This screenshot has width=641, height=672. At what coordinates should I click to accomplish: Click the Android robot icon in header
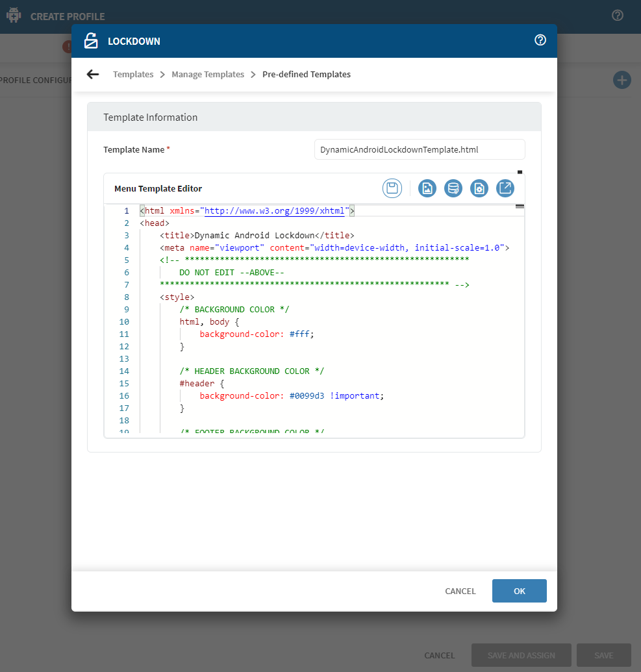pyautogui.click(x=14, y=16)
